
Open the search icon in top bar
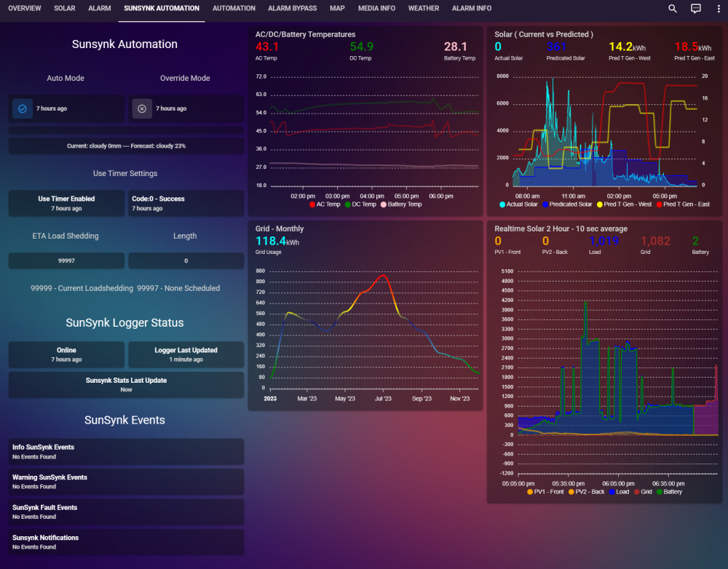coord(672,8)
